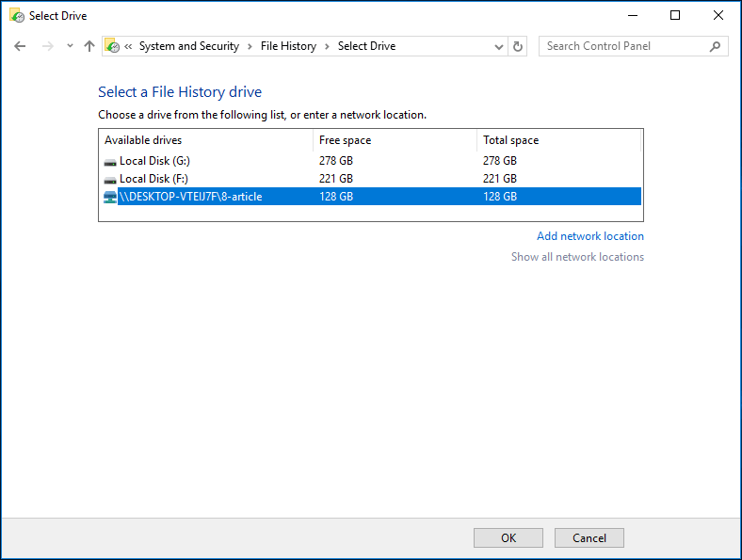The height and width of the screenshot is (560, 742).
Task: Open the recent locations dropdown arrow
Action: coord(70,46)
